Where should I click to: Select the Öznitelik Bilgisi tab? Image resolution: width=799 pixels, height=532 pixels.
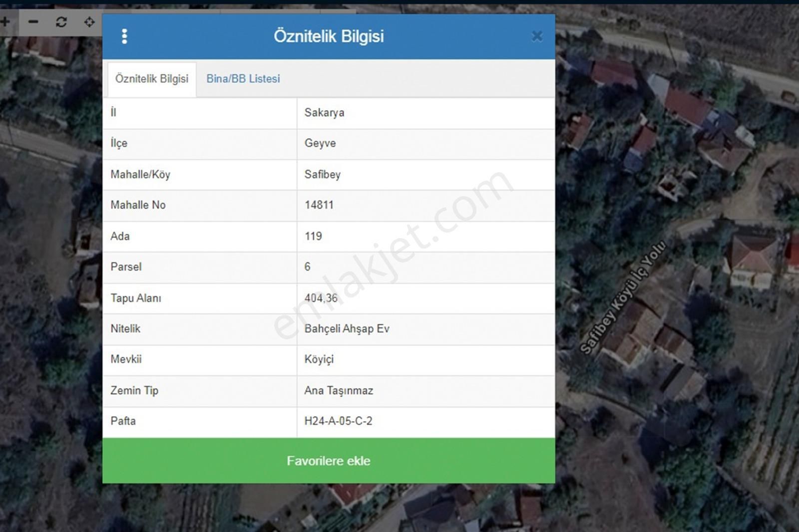pos(151,79)
